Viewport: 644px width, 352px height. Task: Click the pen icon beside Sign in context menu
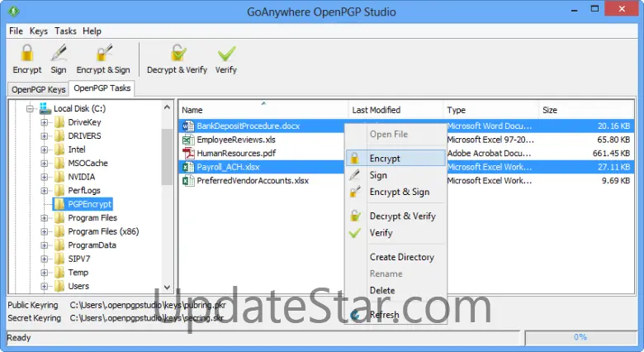(x=354, y=175)
